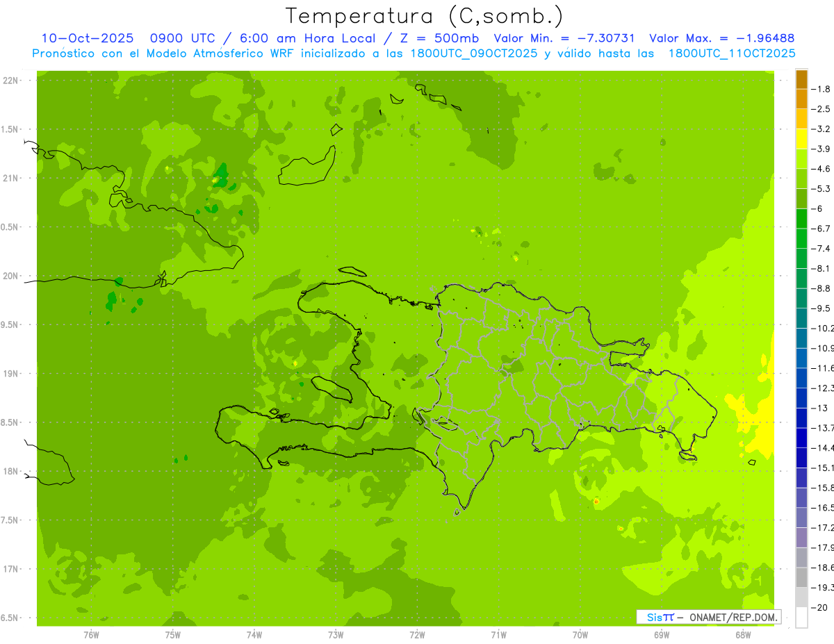Select the date "10-Oct-2025" in header
The image size is (834, 644).
pos(88,38)
